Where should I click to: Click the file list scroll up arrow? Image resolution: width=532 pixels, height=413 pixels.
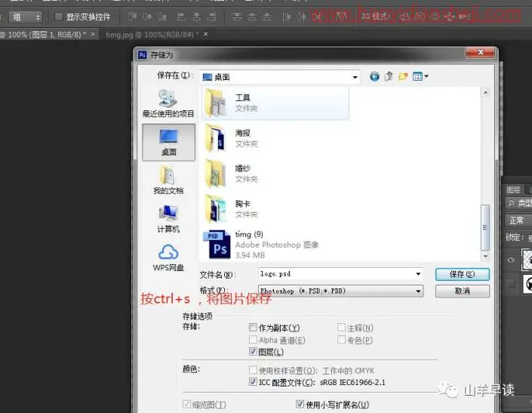pyautogui.click(x=485, y=93)
